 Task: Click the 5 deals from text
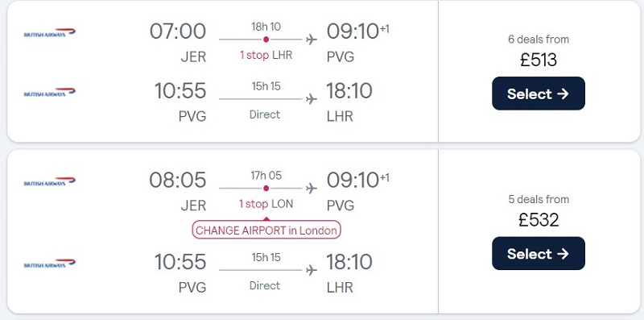[539, 199]
